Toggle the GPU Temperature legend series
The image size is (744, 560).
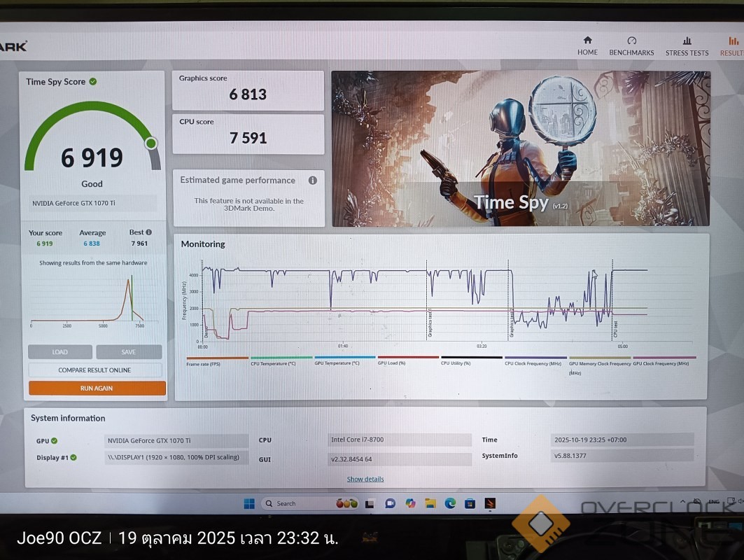344,360
